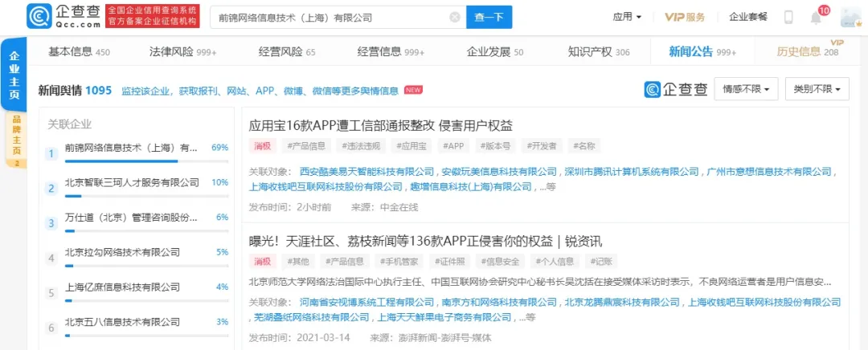Open the notifications bell
This screenshot has width=868, height=350.
pyautogui.click(x=816, y=17)
